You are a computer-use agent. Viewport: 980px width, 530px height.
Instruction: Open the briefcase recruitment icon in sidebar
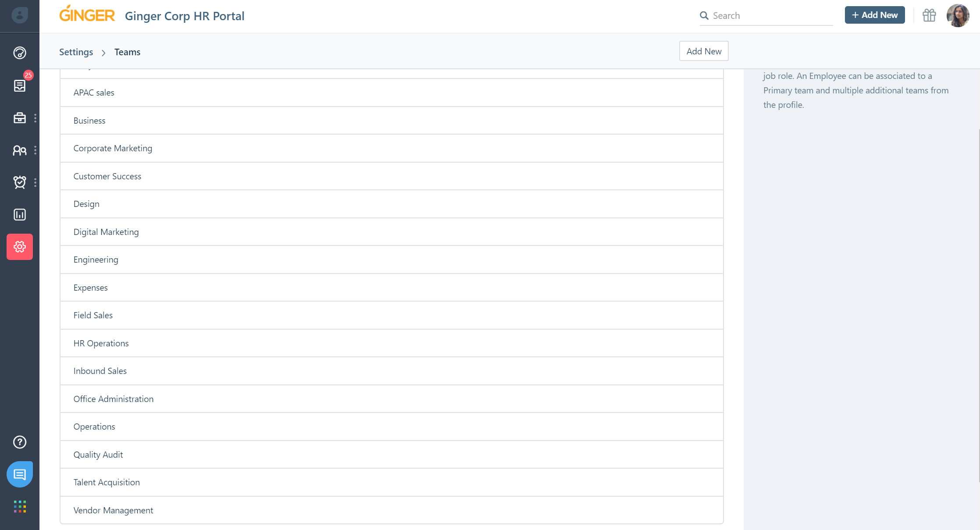pos(20,118)
